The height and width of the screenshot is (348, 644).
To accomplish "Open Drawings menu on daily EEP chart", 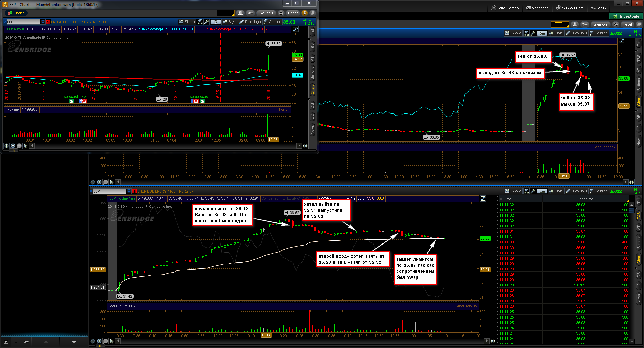I will (x=250, y=22).
